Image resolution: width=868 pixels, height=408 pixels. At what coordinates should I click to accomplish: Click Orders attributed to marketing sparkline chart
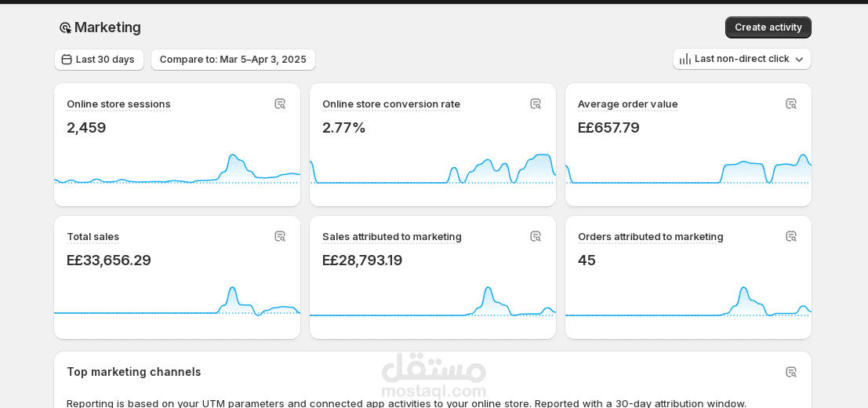(x=688, y=302)
